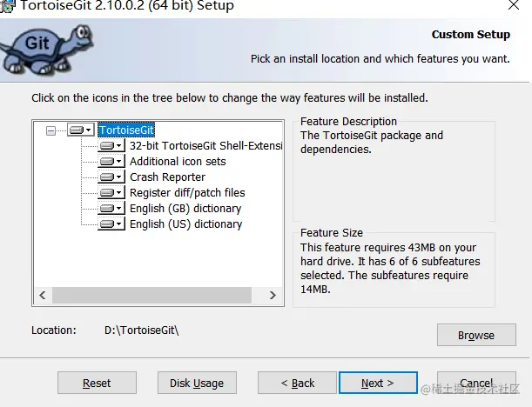Click the feature tree's right scroll arrow
This screenshot has height=407, width=532.
click(273, 295)
